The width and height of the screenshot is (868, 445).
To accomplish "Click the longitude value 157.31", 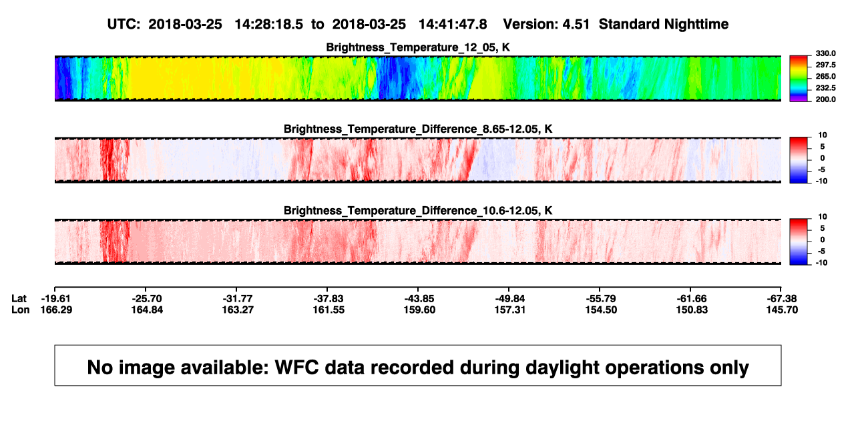I will point(509,310).
